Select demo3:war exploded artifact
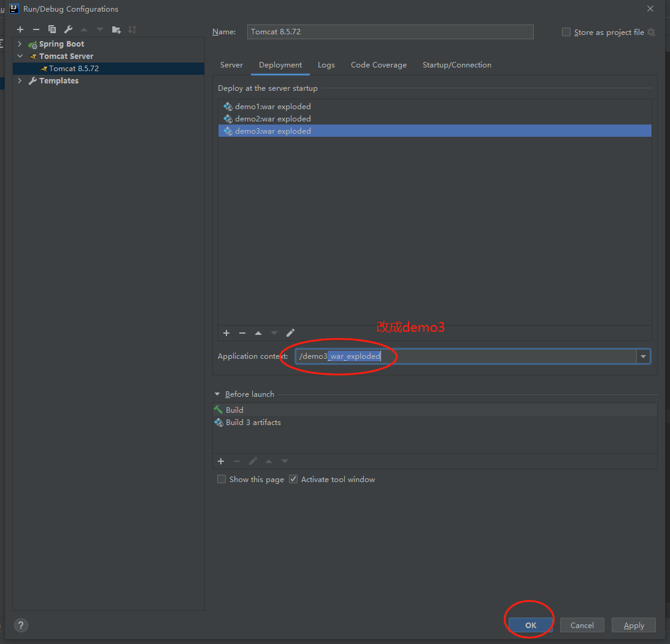This screenshot has width=670, height=644. coord(434,131)
